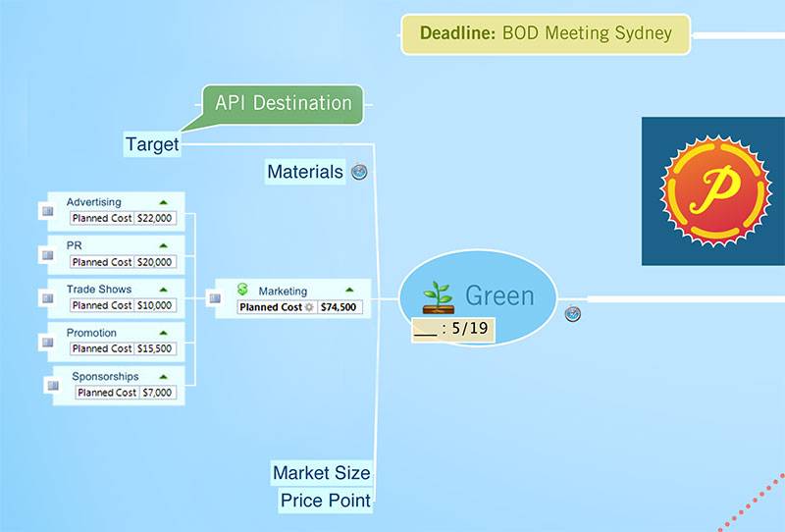Click the plant sprout icon in Green topic
This screenshot has height=532, width=785.
pos(439,297)
